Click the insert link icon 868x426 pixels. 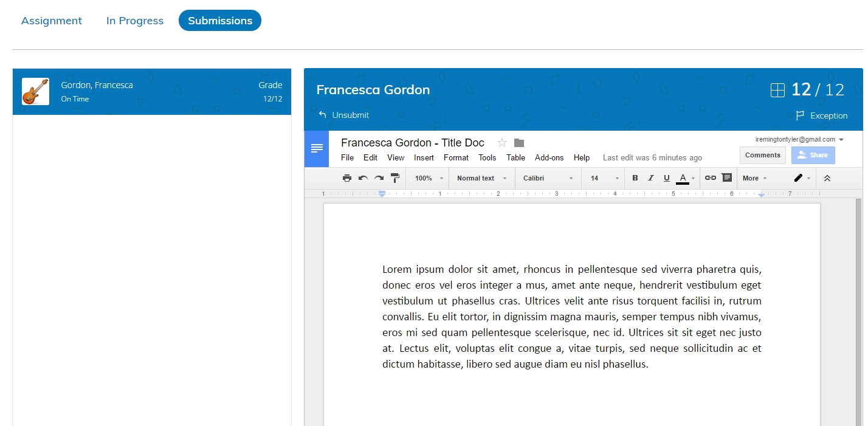coord(710,178)
